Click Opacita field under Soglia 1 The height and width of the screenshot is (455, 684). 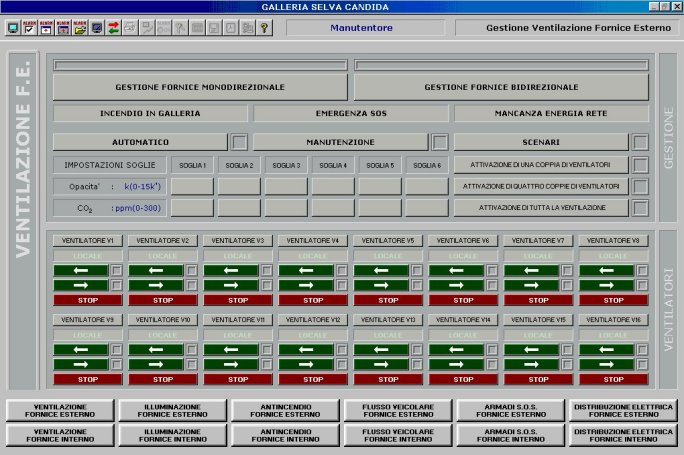(192, 186)
